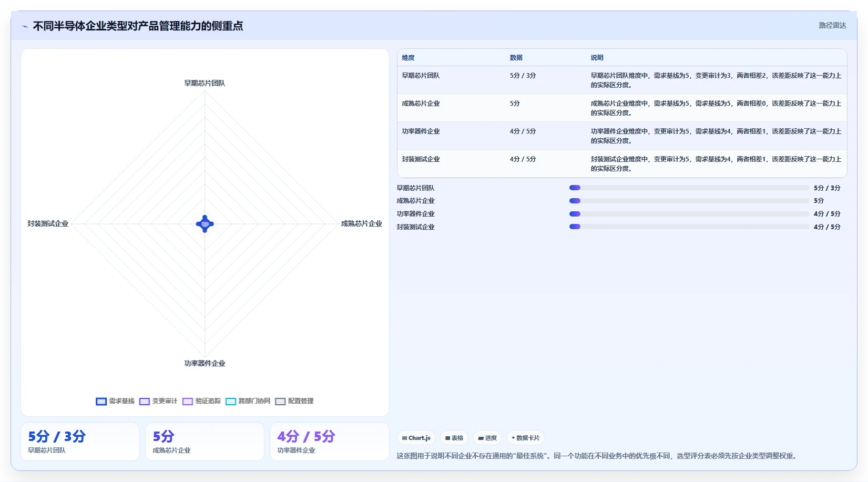
Task: Select the 成熟芯片企业 progress bar
Action: coord(689,201)
